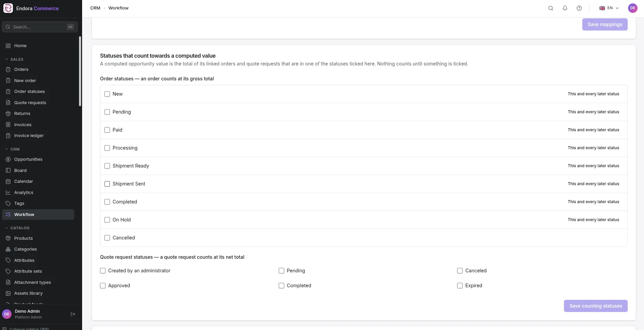Click the Endora Commerce logo icon

[x=8, y=8]
